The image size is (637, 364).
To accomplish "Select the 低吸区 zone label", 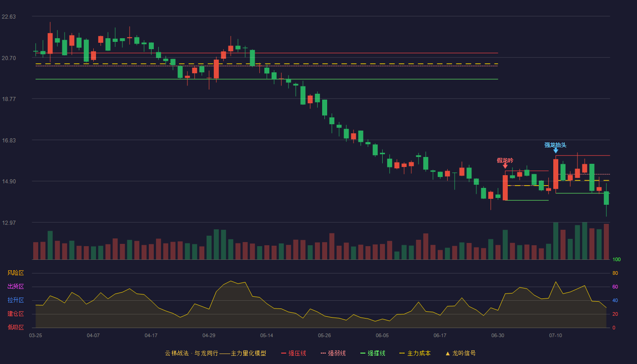I will pos(15,327).
